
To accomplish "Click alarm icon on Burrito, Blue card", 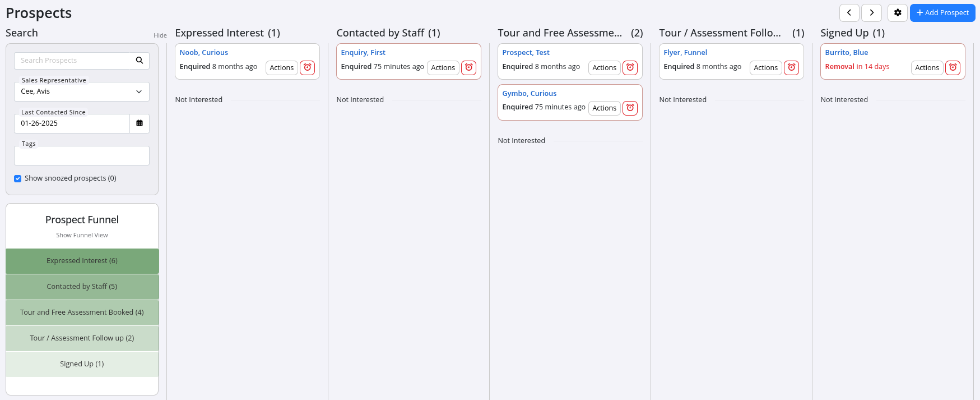I will click(x=953, y=67).
